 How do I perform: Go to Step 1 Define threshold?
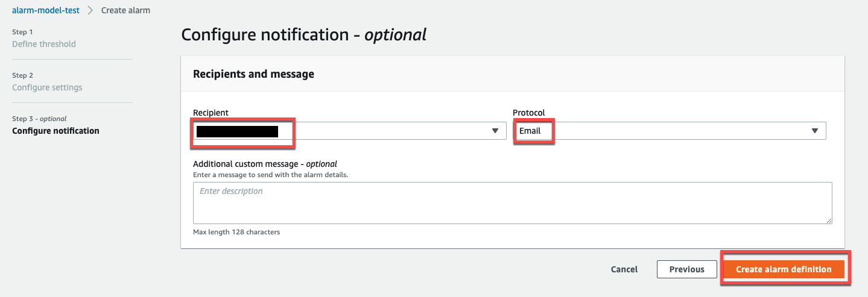pyautogui.click(x=44, y=44)
